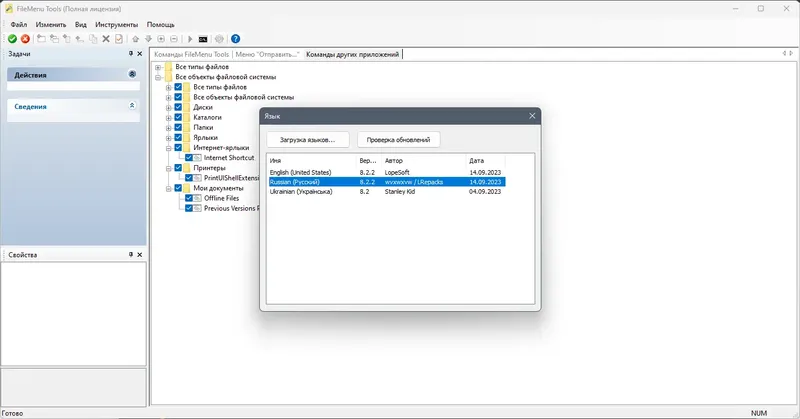This screenshot has height=419, width=800.
Task: Click the black console window toolbar icon
Action: 203,39
